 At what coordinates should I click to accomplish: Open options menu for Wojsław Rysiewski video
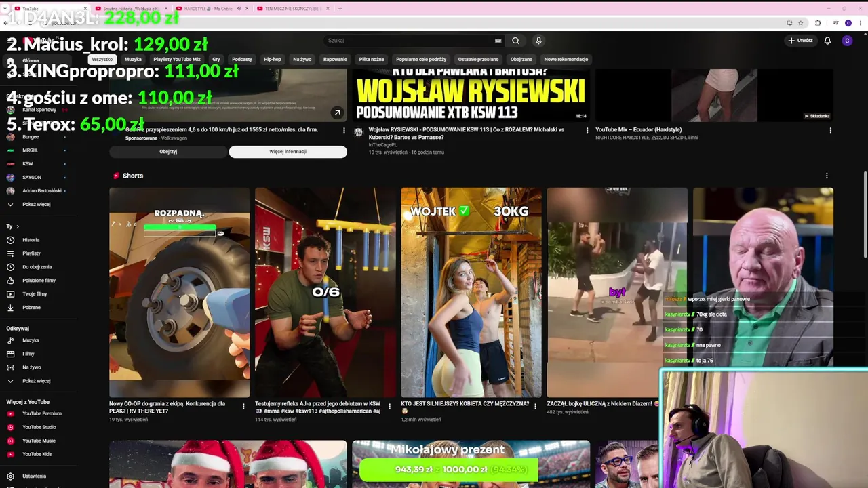[x=587, y=130]
